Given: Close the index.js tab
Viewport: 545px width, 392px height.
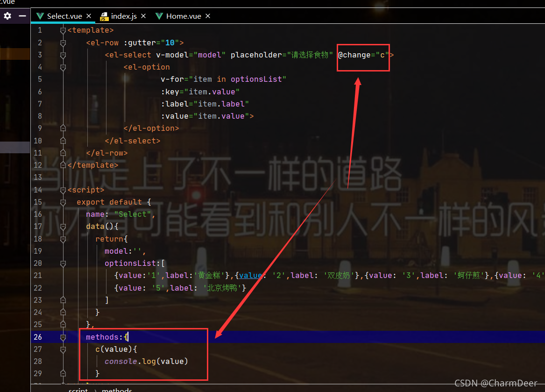Looking at the screenshot, I should [143, 16].
